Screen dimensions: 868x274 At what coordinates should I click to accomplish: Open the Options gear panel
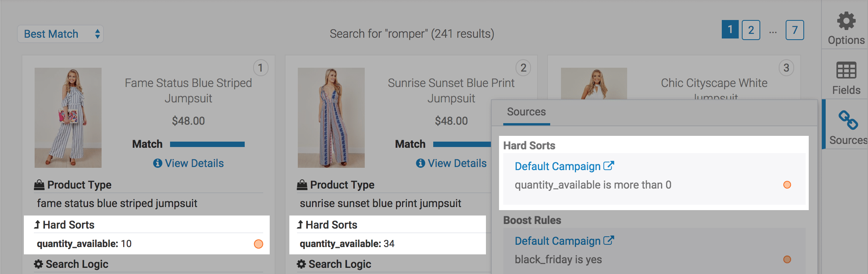pyautogui.click(x=846, y=21)
